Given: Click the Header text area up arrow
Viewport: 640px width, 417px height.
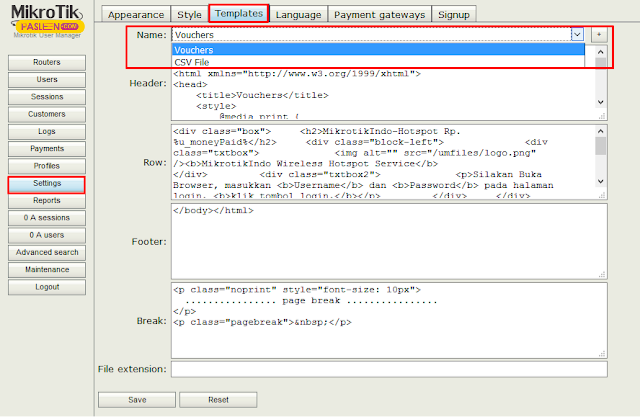Looking at the screenshot, I should 600,52.
